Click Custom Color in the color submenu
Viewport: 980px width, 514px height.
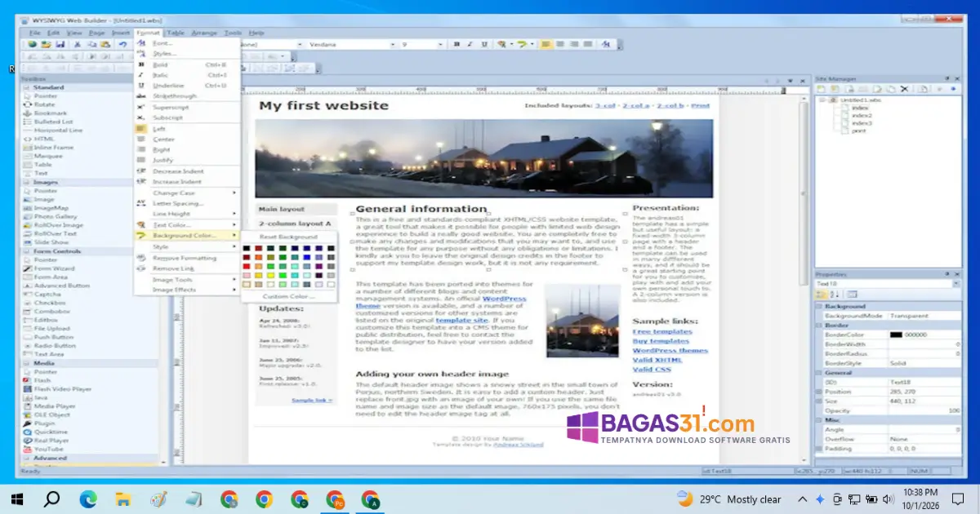(x=288, y=296)
